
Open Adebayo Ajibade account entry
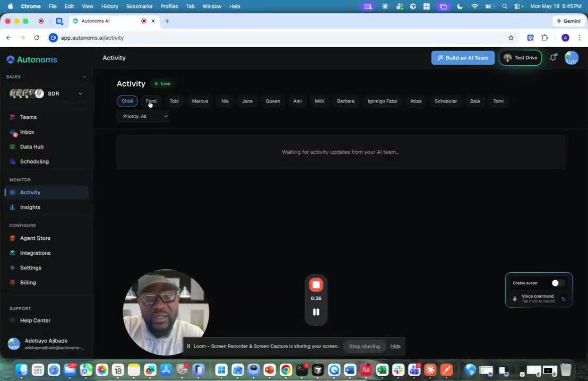click(46, 343)
